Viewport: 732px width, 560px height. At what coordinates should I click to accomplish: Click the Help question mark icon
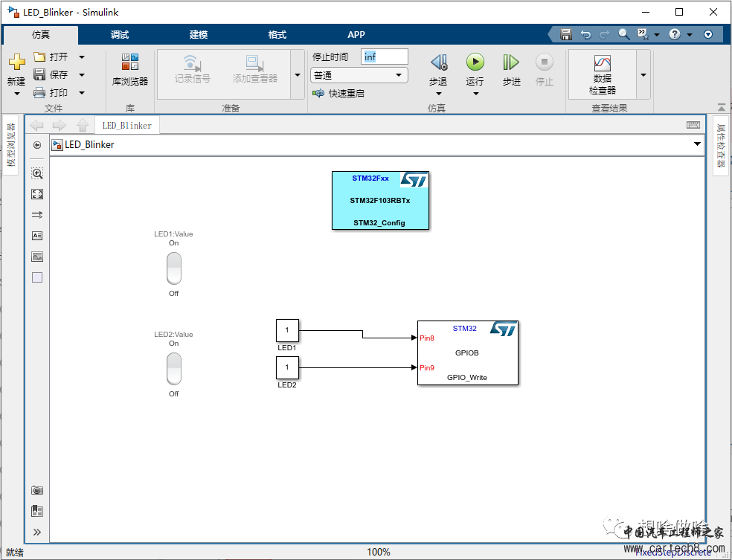(675, 34)
